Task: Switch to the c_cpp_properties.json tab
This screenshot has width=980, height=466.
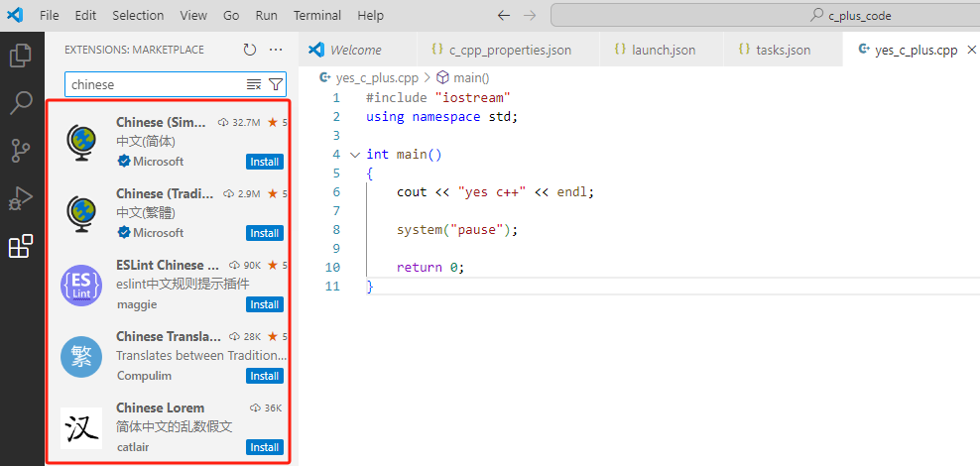Action: click(508, 50)
